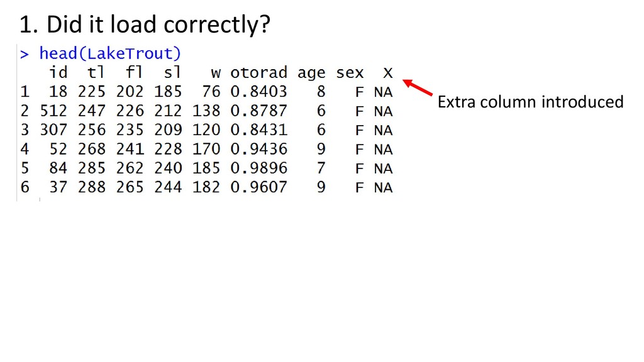Click the fl value 202 in row 1
This screenshot has width=644, height=362.
130,92
